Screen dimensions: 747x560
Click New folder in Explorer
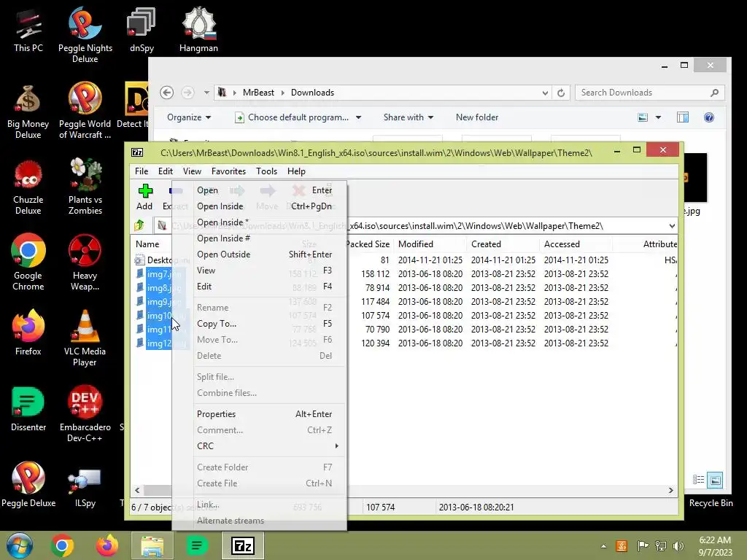click(x=477, y=117)
